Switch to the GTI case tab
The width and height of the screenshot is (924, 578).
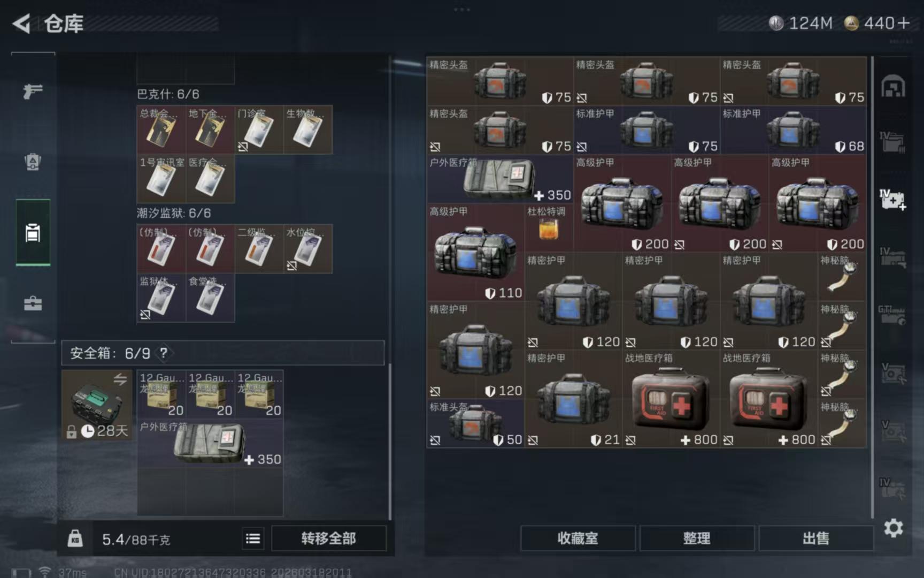pyautogui.click(x=892, y=315)
